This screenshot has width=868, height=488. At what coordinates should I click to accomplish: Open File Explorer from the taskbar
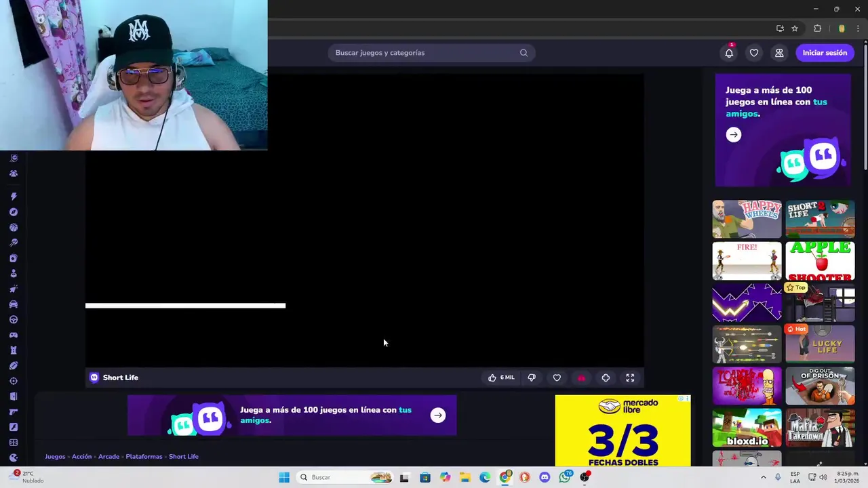point(465,477)
